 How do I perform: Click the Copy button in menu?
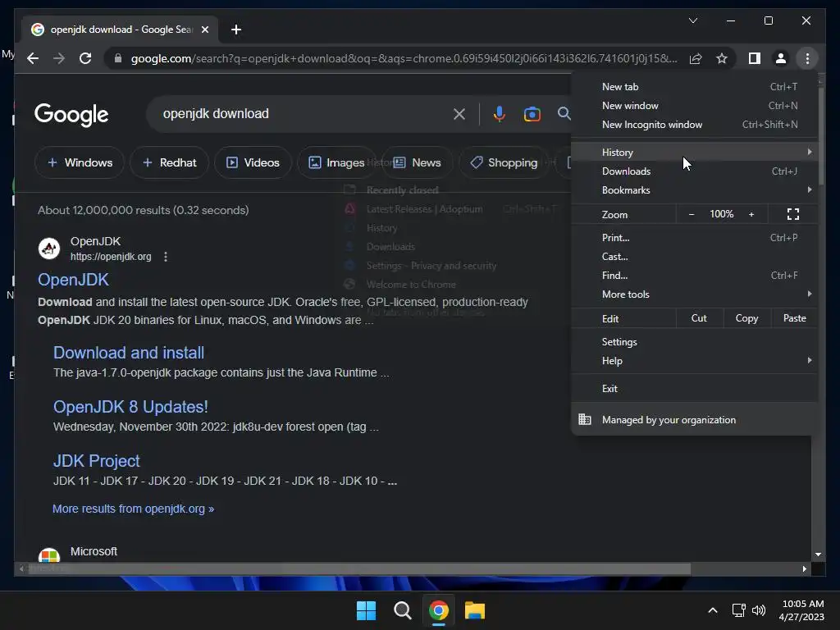click(746, 318)
